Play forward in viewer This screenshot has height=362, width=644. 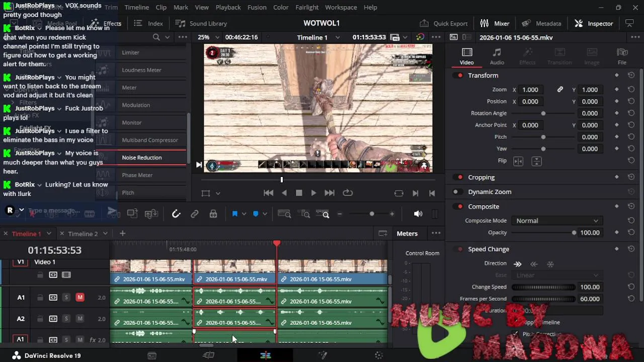click(x=313, y=193)
